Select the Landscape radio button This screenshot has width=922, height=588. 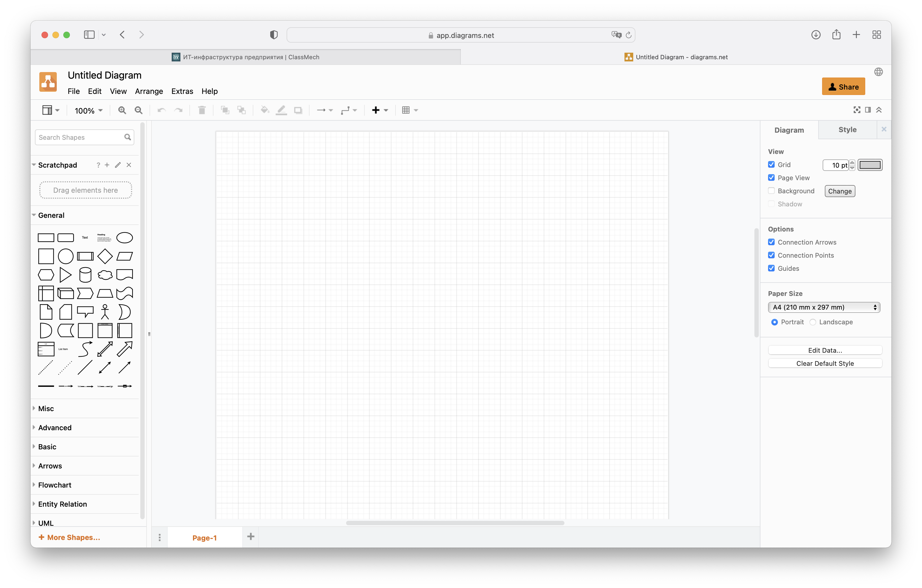pos(813,322)
